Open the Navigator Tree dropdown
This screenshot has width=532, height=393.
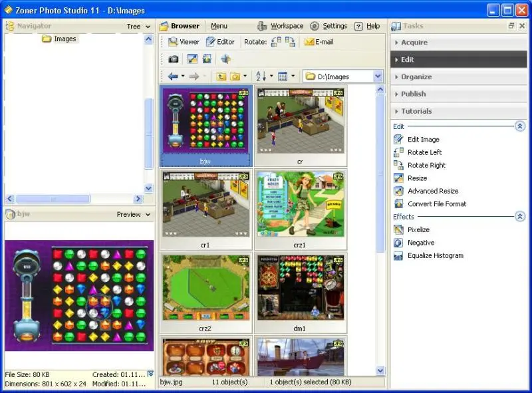tap(138, 27)
